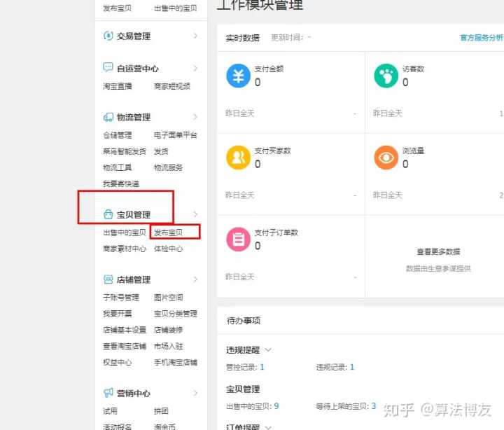The height and width of the screenshot is (430, 504).
Task: Collapse the 订单提醒 section chevron
Action: (x=268, y=427)
